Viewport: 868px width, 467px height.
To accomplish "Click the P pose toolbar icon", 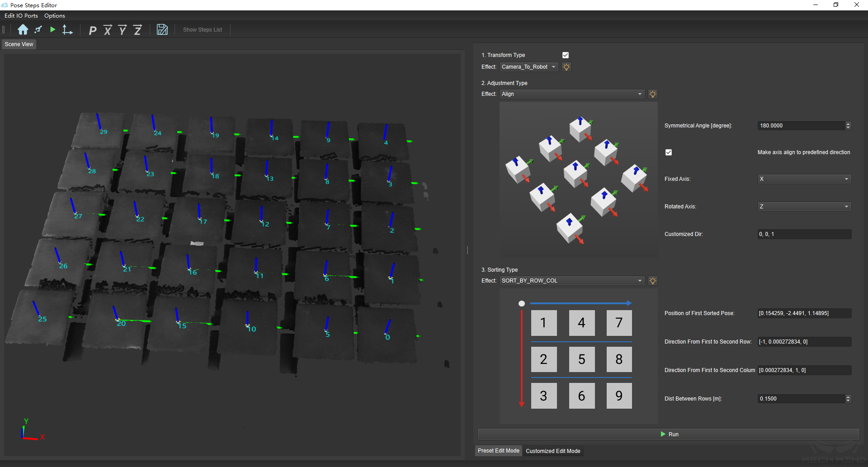I will (x=93, y=30).
